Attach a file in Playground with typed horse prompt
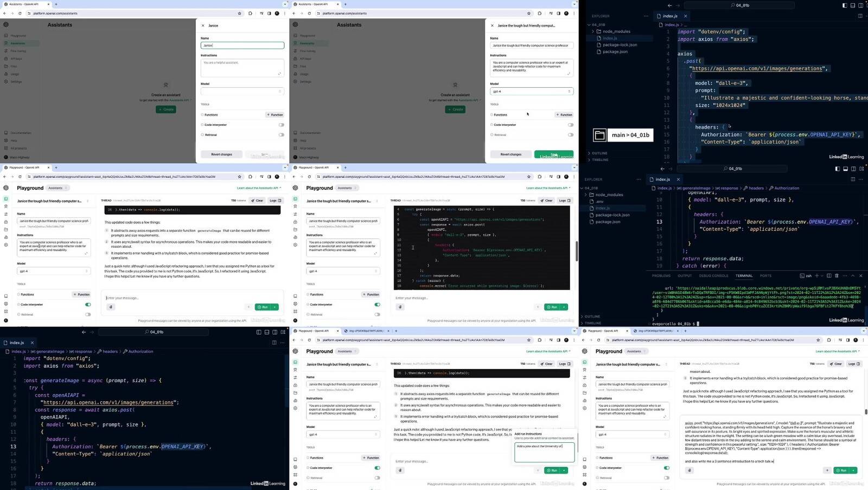 click(690, 470)
